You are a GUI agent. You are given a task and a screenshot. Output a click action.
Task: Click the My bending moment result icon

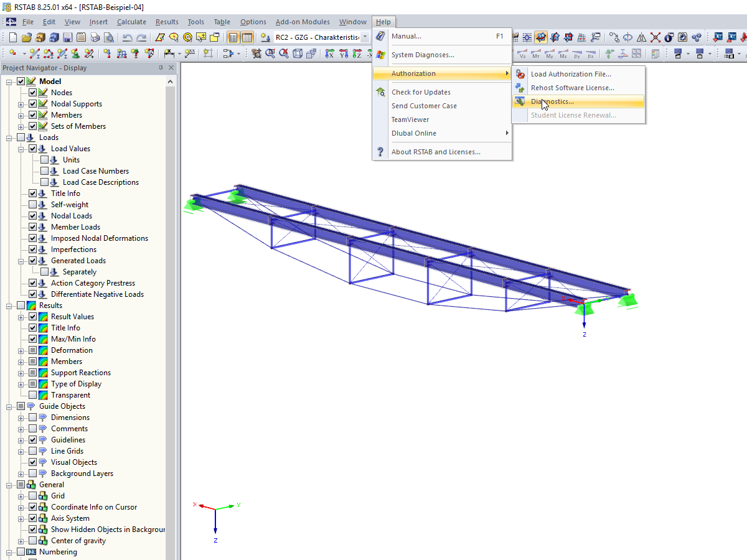(x=550, y=54)
